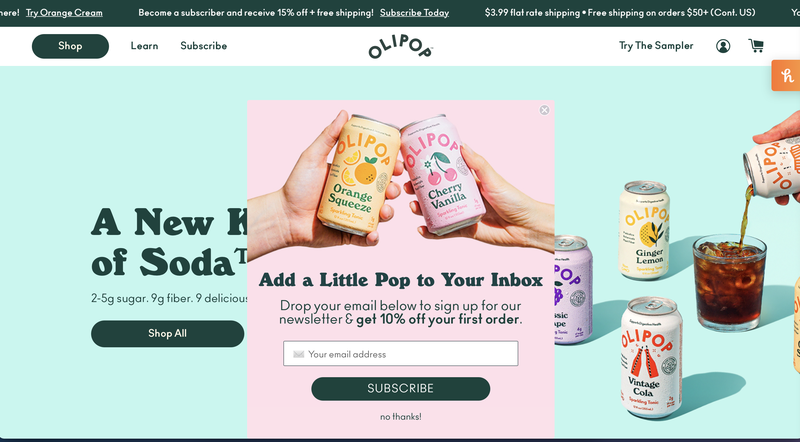This screenshot has width=800, height=442.
Task: Click the SUBSCRIBE button in popup
Action: coord(401,388)
